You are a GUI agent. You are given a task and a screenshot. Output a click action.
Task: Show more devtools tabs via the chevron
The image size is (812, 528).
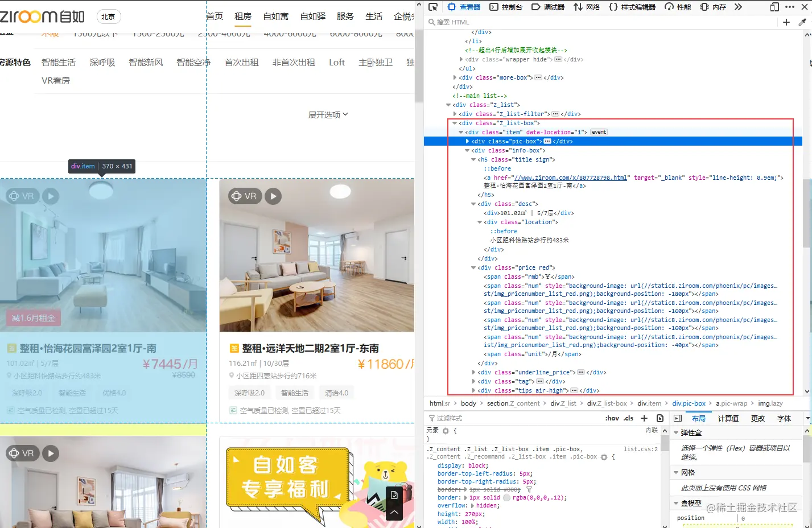coord(738,7)
